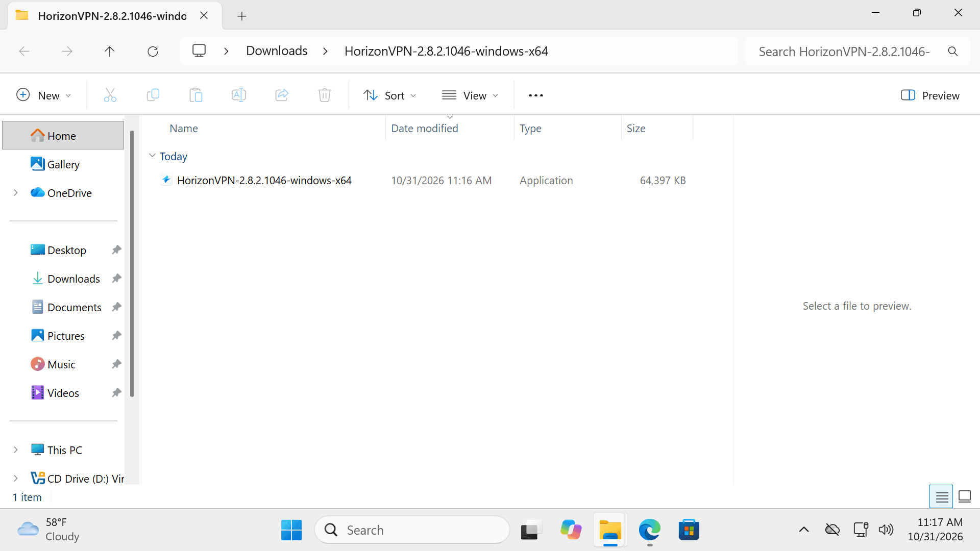The width and height of the screenshot is (980, 551).
Task: Click the This PC monitor icon in address bar
Action: click(199, 51)
